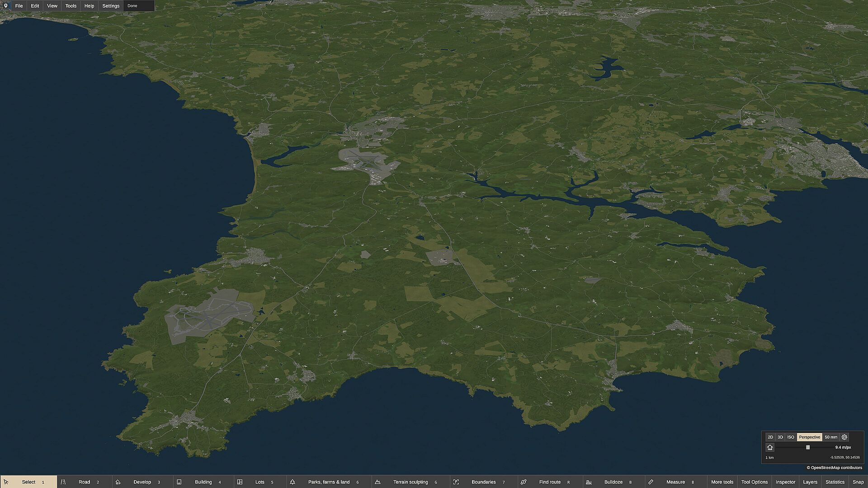Screen dimensions: 868x488
Task: Click the Bulldoze tool
Action: click(x=613, y=482)
